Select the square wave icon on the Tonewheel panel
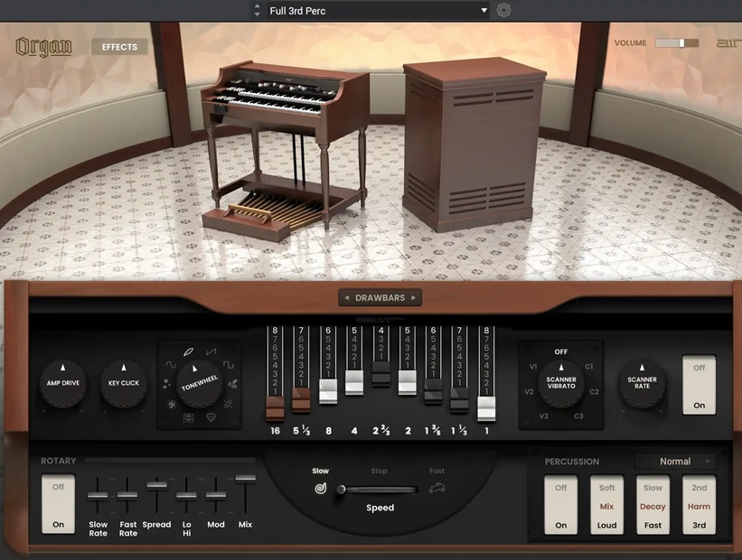 (x=229, y=364)
